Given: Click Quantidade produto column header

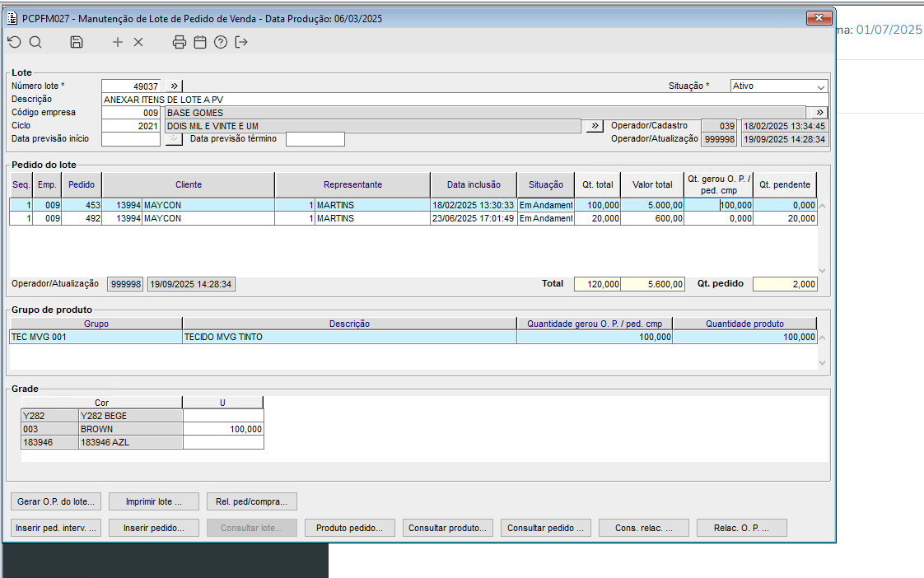Looking at the screenshot, I should (744, 324).
